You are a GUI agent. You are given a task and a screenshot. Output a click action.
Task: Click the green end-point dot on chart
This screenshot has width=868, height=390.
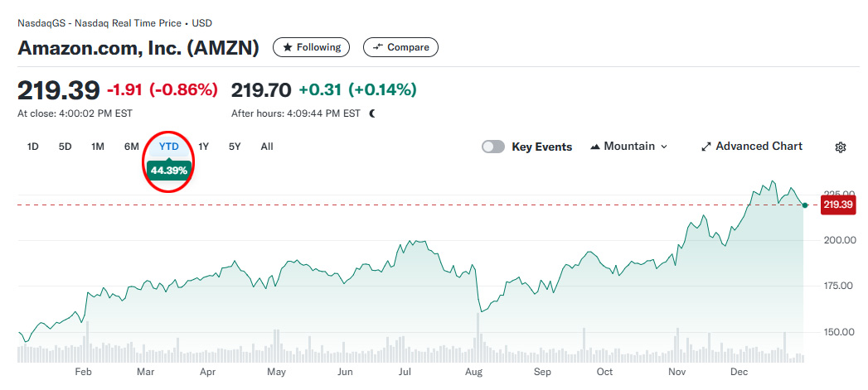[804, 205]
